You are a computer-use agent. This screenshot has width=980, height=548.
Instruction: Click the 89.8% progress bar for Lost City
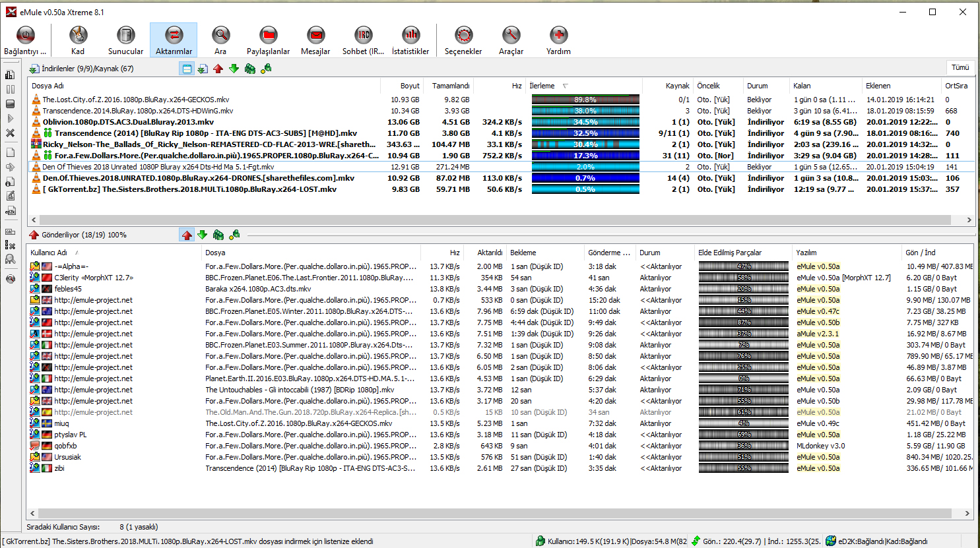tap(585, 100)
